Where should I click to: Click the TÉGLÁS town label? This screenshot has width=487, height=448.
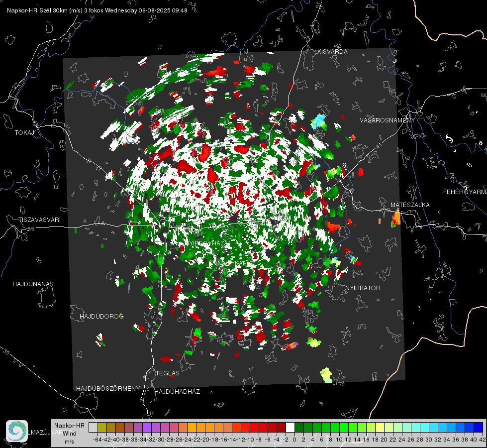tap(168, 373)
